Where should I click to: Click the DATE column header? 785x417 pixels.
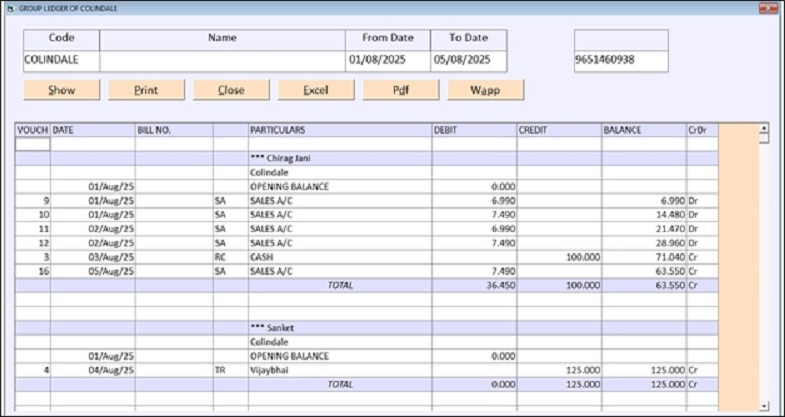pos(93,130)
